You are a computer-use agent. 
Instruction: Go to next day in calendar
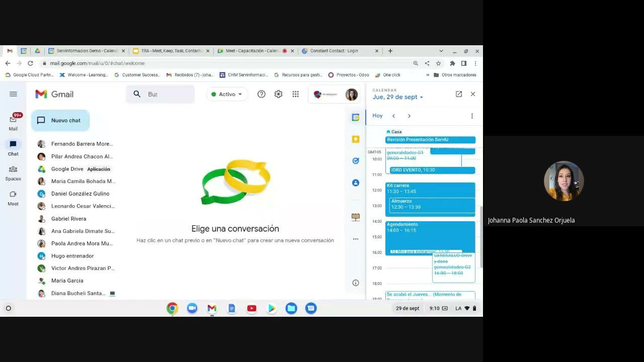409,116
